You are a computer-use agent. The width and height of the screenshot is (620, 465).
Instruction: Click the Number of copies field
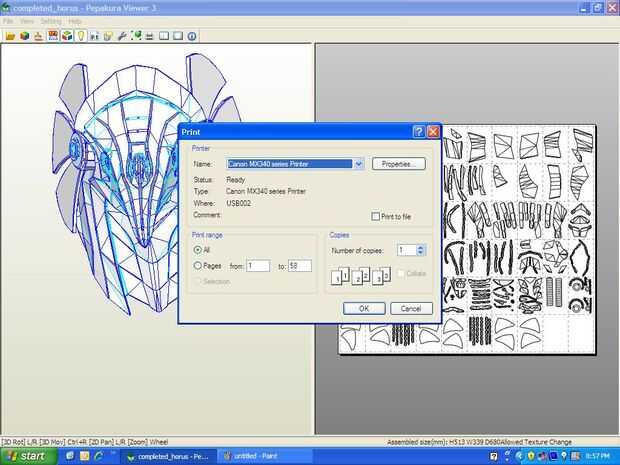coord(406,250)
